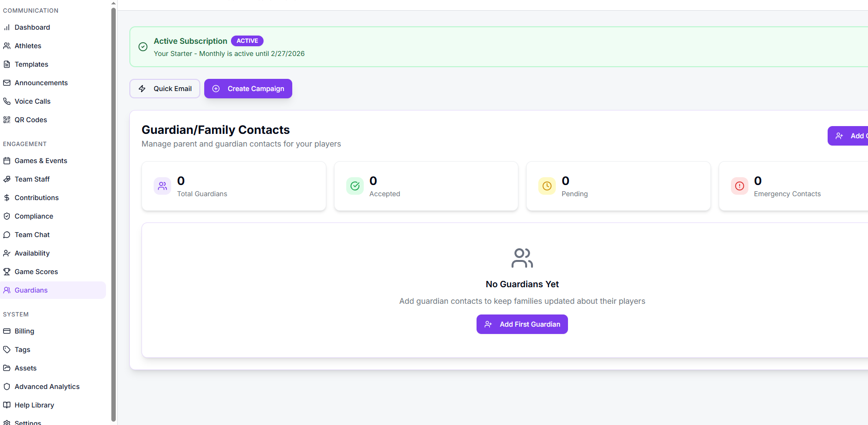Click the Total Guardians purple people icon

(162, 186)
